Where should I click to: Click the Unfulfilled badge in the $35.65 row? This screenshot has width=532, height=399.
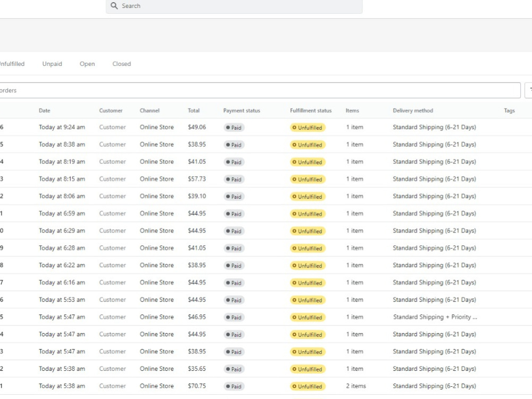click(307, 369)
